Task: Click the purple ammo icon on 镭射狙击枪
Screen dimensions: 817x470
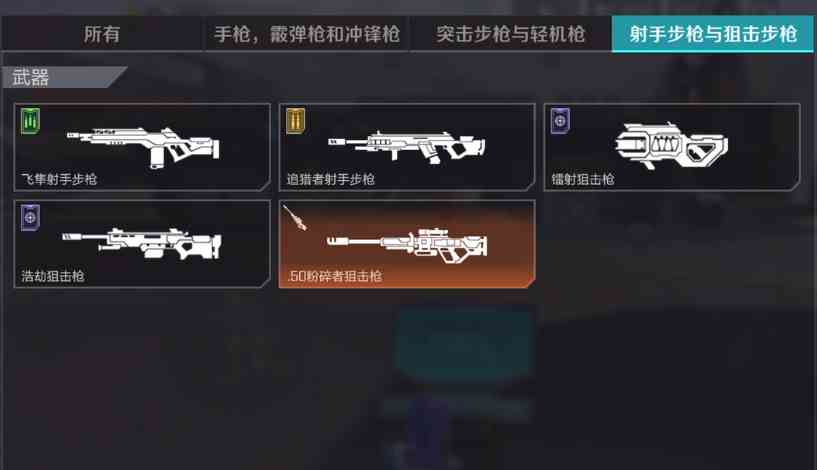Action: (560, 121)
